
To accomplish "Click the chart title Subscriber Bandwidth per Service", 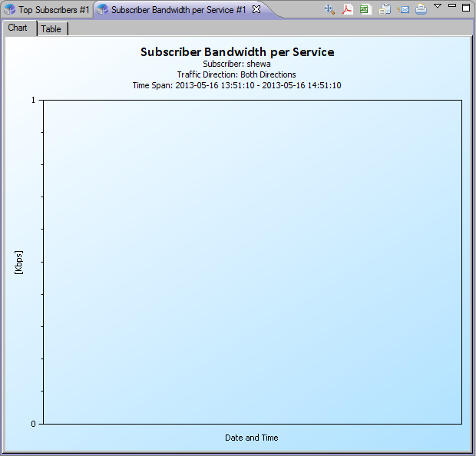I will pos(237,52).
